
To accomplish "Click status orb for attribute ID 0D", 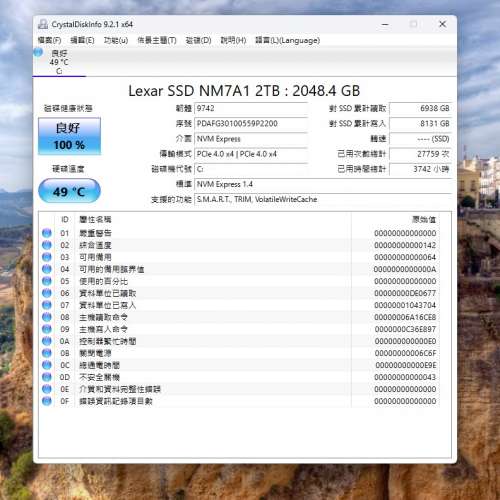I will (x=47, y=377).
